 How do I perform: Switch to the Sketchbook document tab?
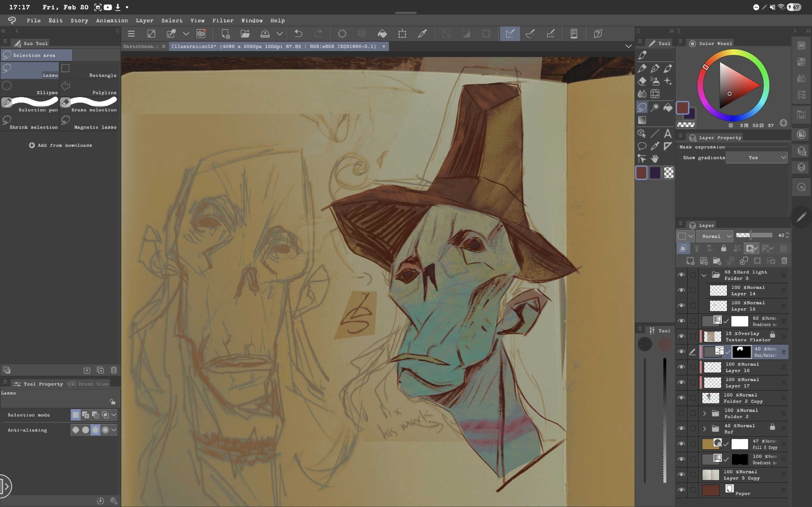140,46
